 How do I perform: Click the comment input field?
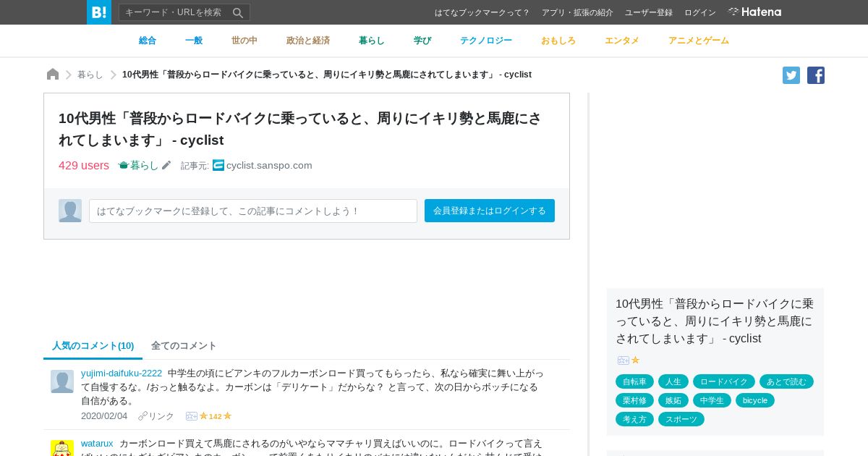tap(253, 211)
